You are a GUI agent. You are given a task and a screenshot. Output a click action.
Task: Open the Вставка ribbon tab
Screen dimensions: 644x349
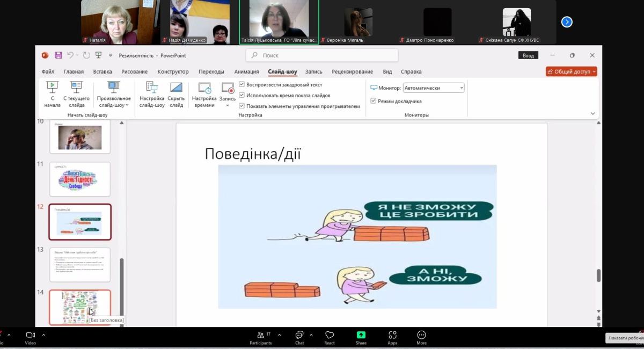pyautogui.click(x=103, y=71)
